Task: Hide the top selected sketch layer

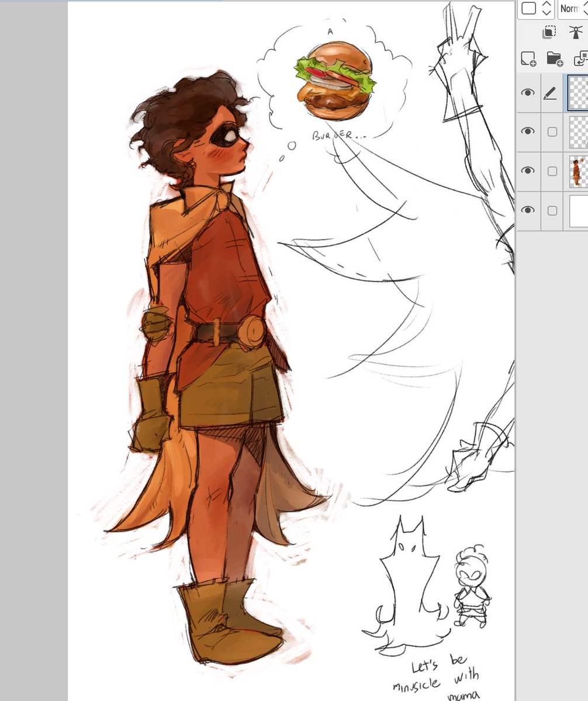Action: coord(528,92)
